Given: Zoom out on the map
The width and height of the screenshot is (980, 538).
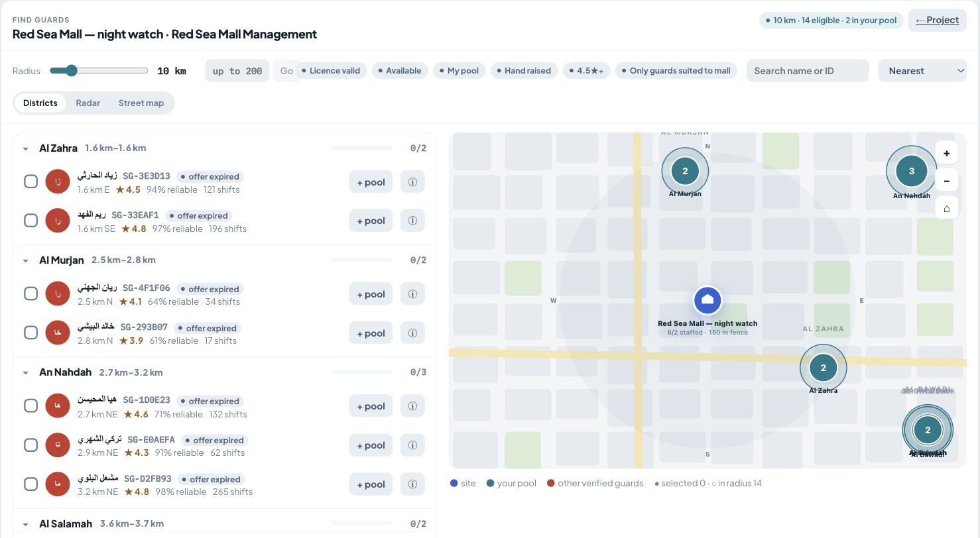Looking at the screenshot, I should pos(946,180).
